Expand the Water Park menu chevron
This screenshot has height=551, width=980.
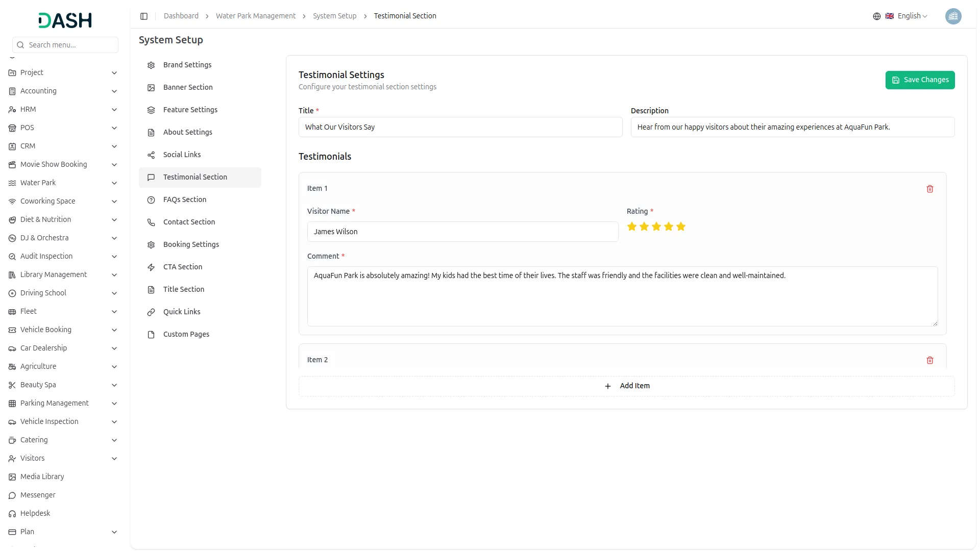click(114, 183)
